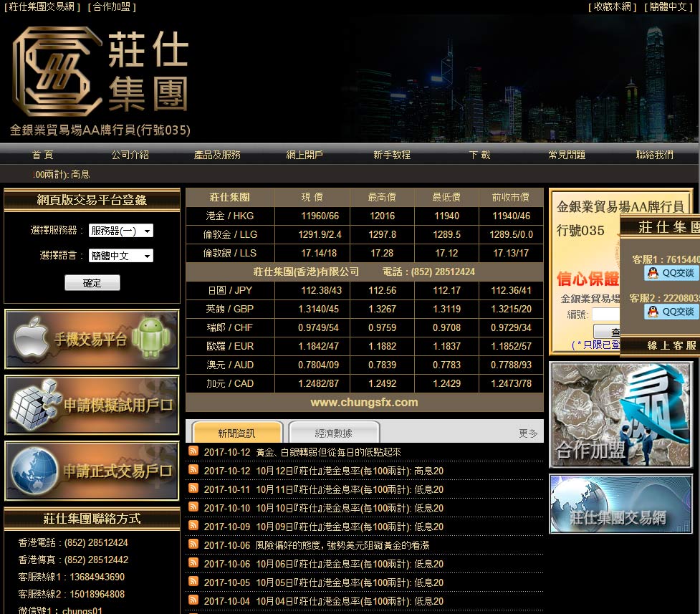Open the 合作加盟 image banner

click(620, 414)
